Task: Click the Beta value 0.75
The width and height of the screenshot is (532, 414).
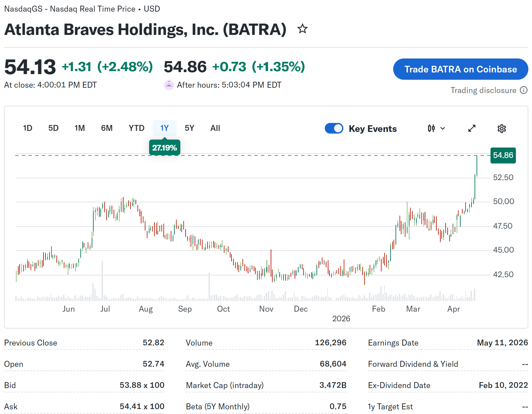Action: [x=338, y=406]
